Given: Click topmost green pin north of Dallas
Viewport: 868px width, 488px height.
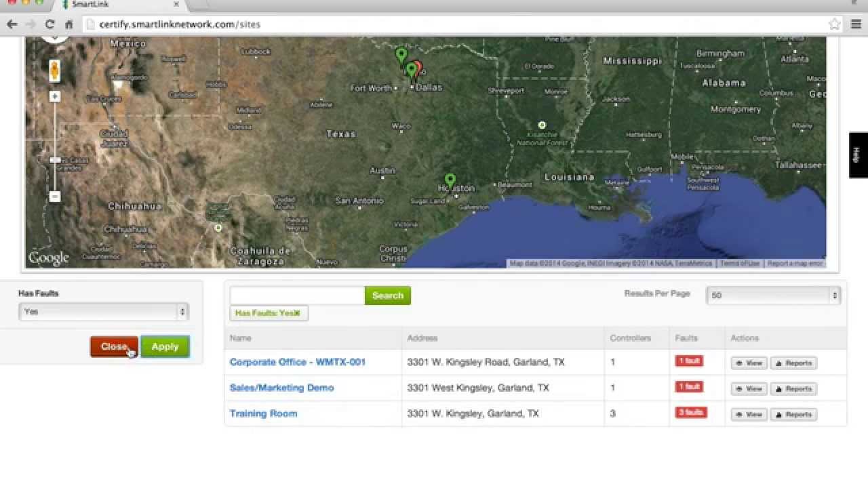Looking at the screenshot, I should point(401,56).
